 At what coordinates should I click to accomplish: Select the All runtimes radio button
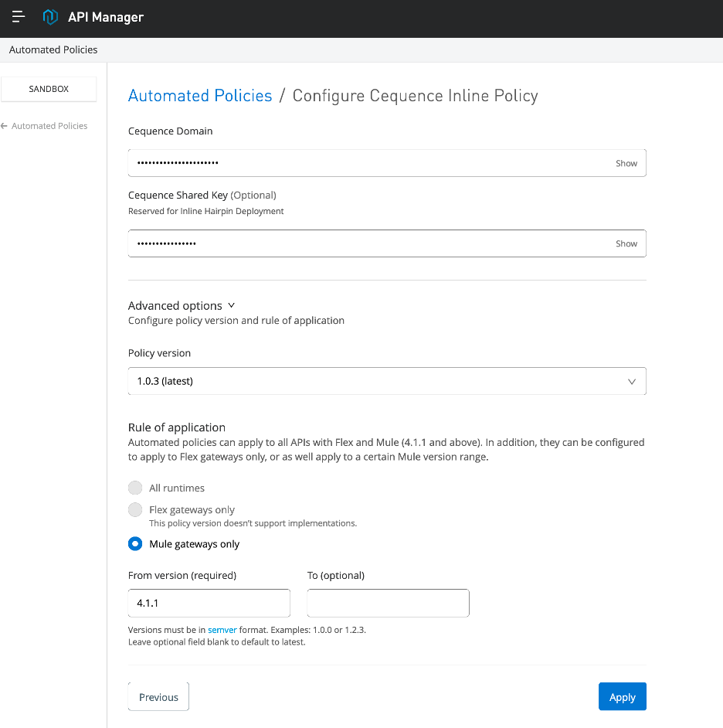[x=135, y=488]
